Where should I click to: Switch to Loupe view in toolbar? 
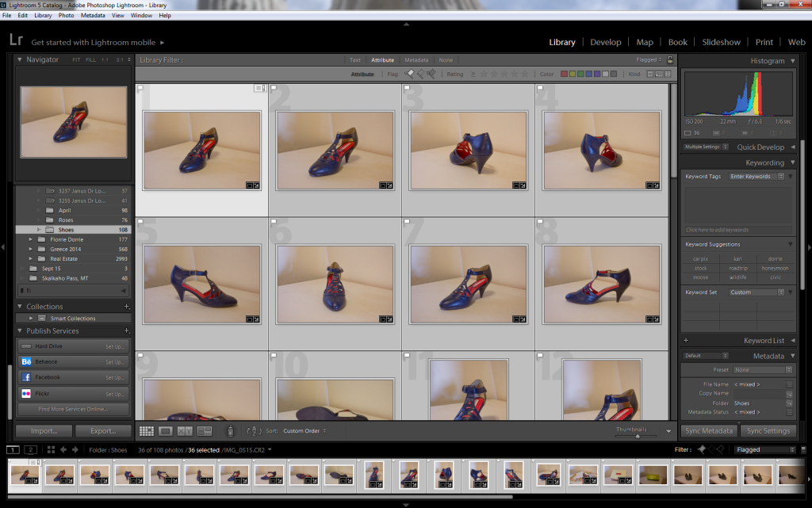click(166, 431)
